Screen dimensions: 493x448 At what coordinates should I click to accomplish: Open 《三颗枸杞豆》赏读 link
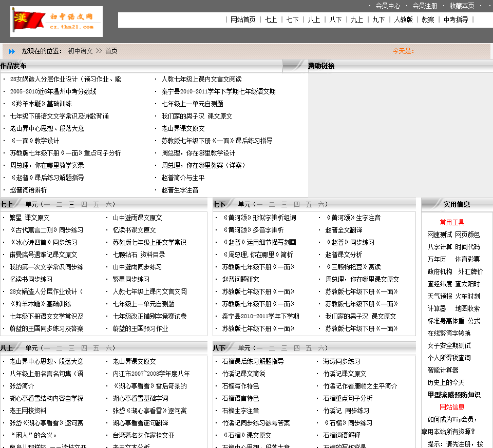click(353, 267)
